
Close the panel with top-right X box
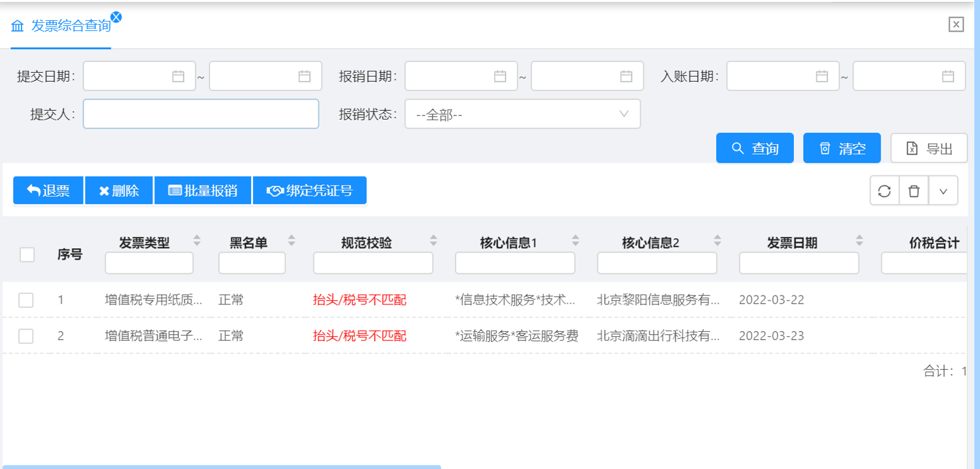(956, 25)
